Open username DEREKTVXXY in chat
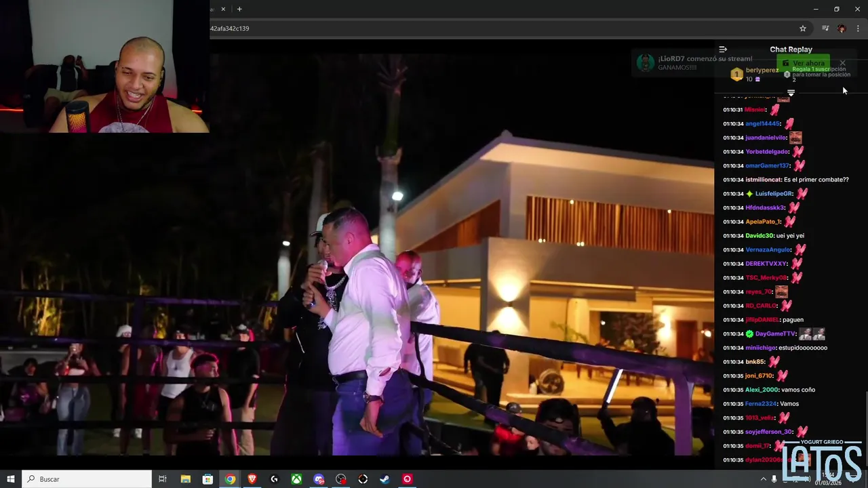The height and width of the screenshot is (488, 868). pyautogui.click(x=766, y=264)
